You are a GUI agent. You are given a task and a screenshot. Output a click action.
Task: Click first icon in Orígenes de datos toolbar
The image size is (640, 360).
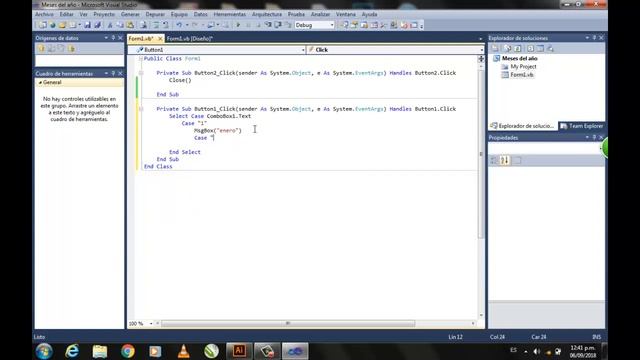tap(41, 49)
